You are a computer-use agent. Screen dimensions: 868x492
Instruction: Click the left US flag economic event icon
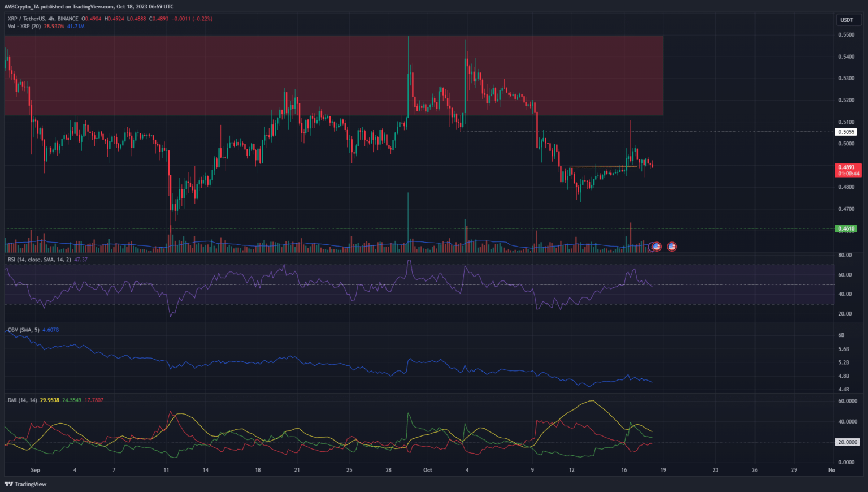[x=656, y=247]
